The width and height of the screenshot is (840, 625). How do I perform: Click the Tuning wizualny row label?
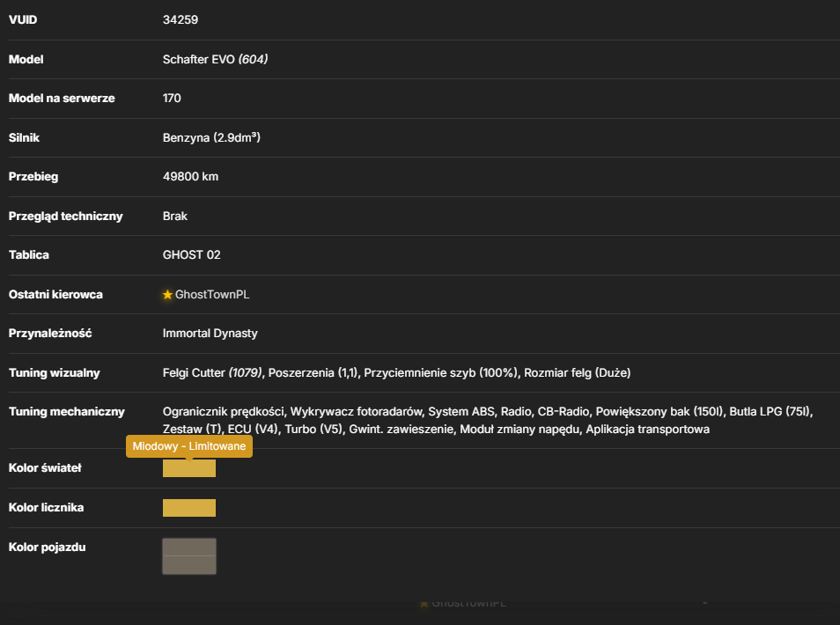[54, 372]
